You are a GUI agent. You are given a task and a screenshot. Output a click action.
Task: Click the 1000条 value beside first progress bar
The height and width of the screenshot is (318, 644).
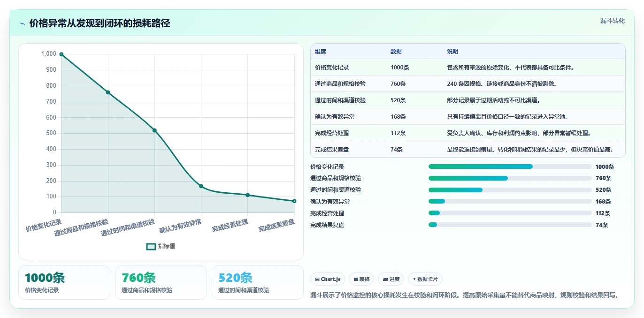pyautogui.click(x=605, y=167)
